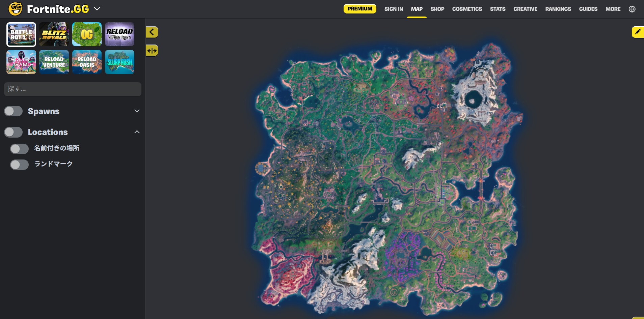The image size is (644, 319).
Task: Select the Squid Game map tile
Action: (21, 62)
